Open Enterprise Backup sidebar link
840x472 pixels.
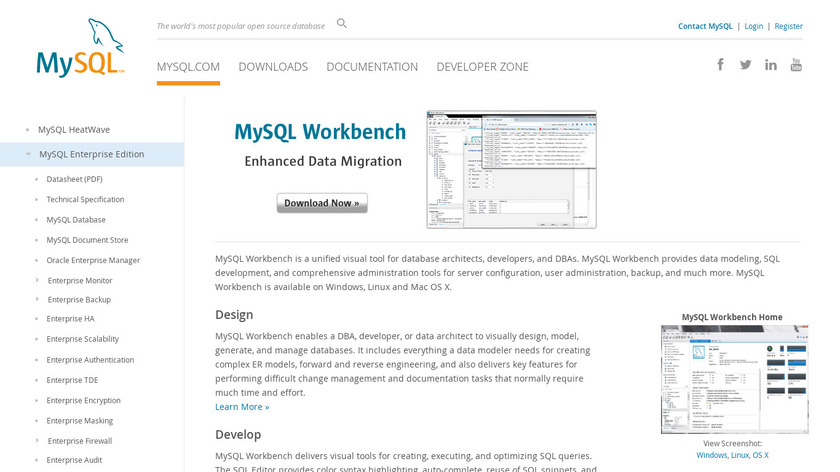[x=79, y=299]
